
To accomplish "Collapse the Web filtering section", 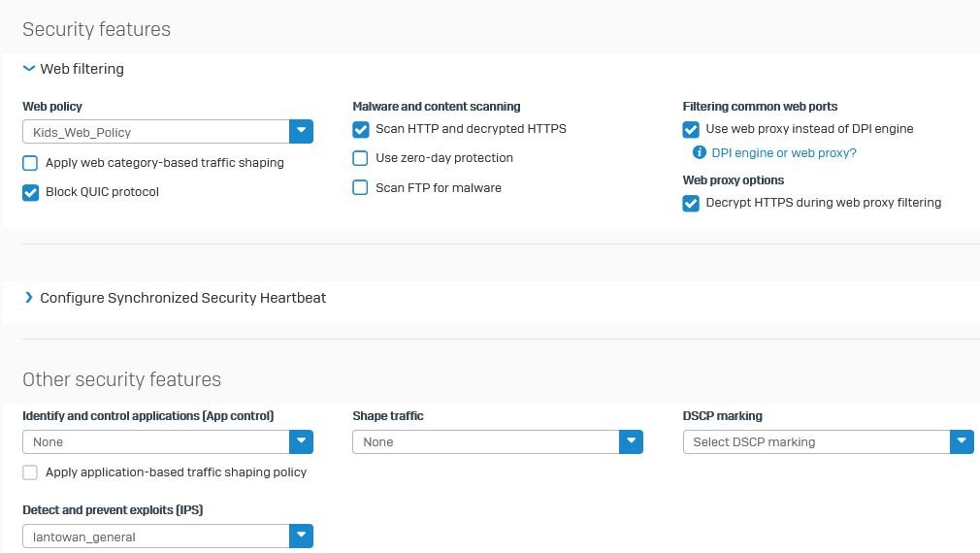I will 29,68.
